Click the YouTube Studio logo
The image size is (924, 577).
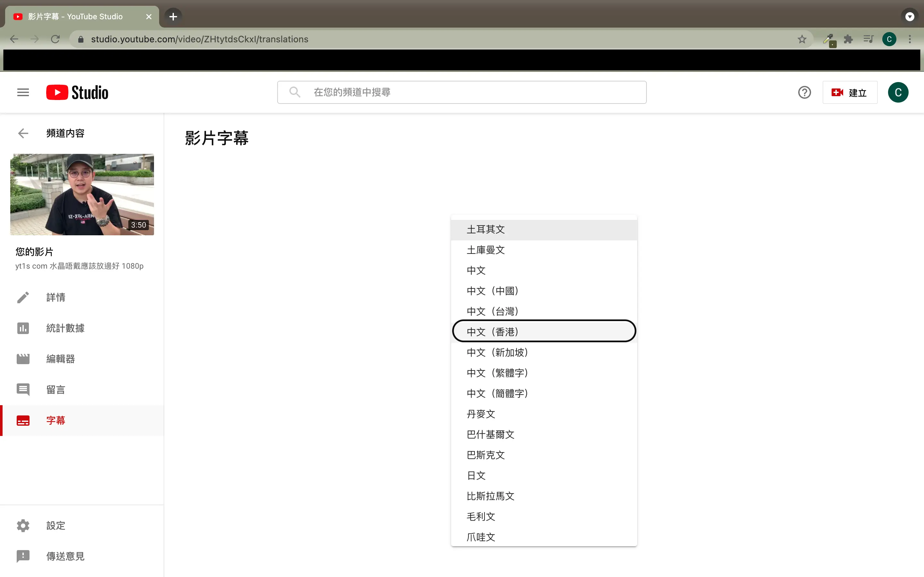coord(77,92)
